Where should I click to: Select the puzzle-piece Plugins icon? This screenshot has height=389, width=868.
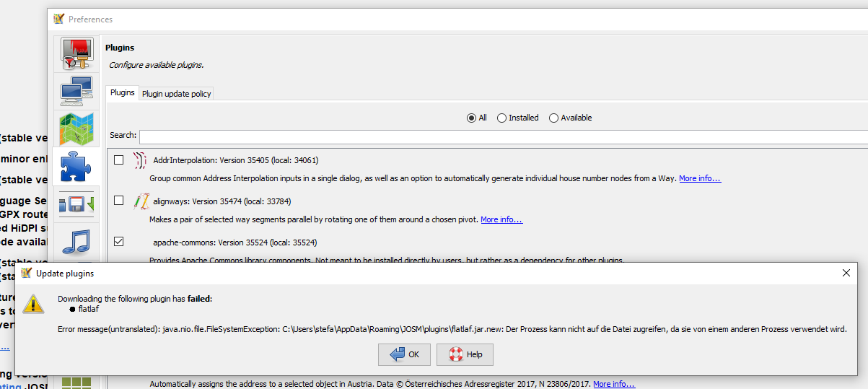[x=76, y=166]
